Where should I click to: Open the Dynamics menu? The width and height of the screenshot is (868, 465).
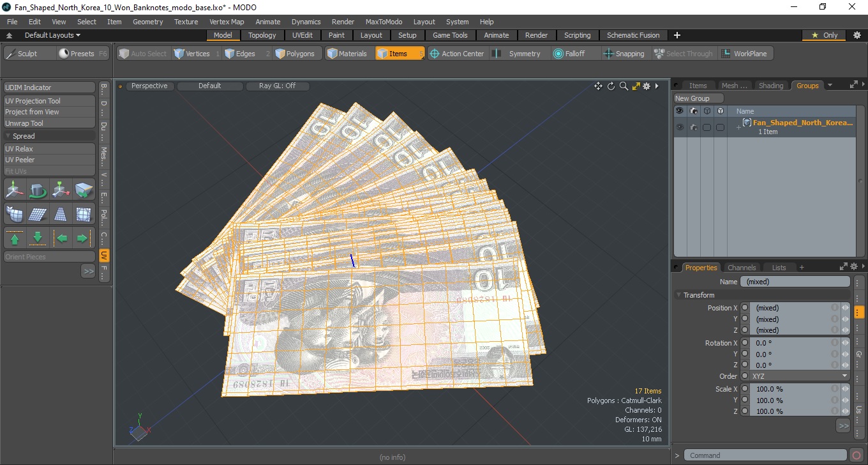point(306,22)
